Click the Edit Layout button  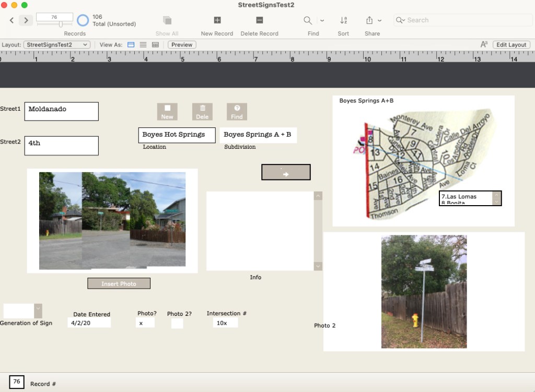(511, 45)
